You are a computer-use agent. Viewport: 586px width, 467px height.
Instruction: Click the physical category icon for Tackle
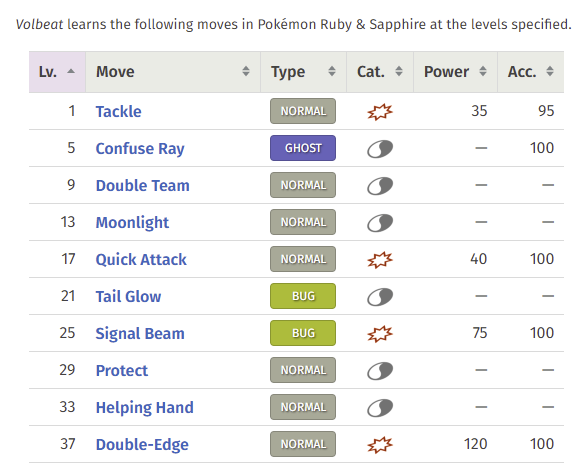tap(380, 111)
